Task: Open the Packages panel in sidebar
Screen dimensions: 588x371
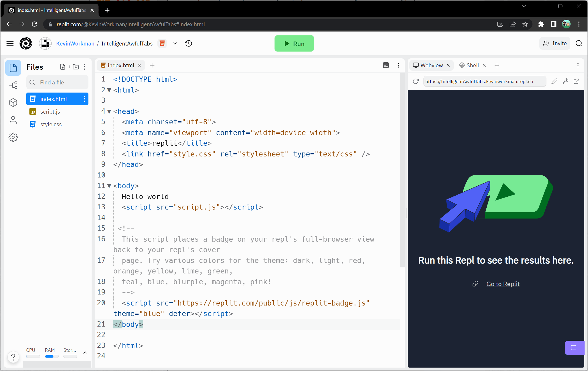Action: [x=13, y=103]
